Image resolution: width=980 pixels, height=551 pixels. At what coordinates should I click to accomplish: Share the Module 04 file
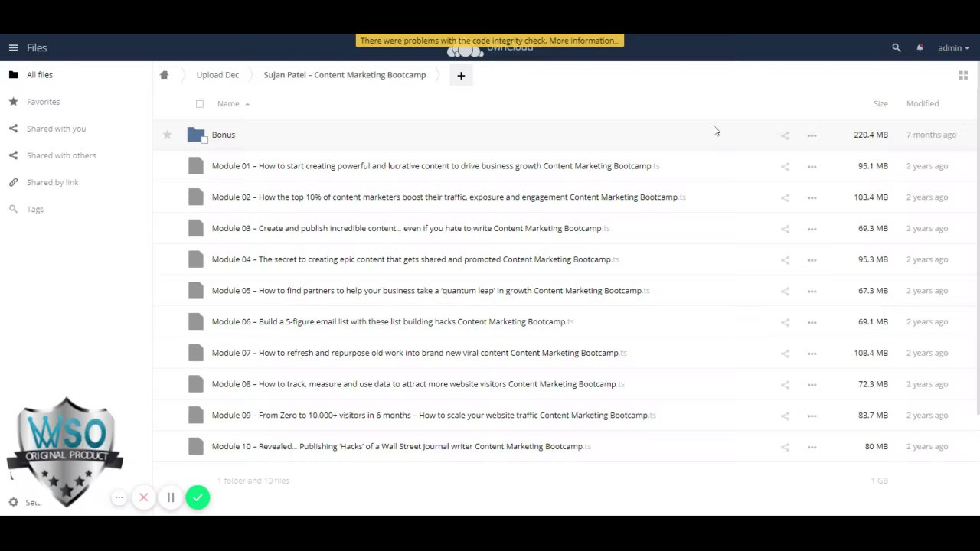coord(785,260)
